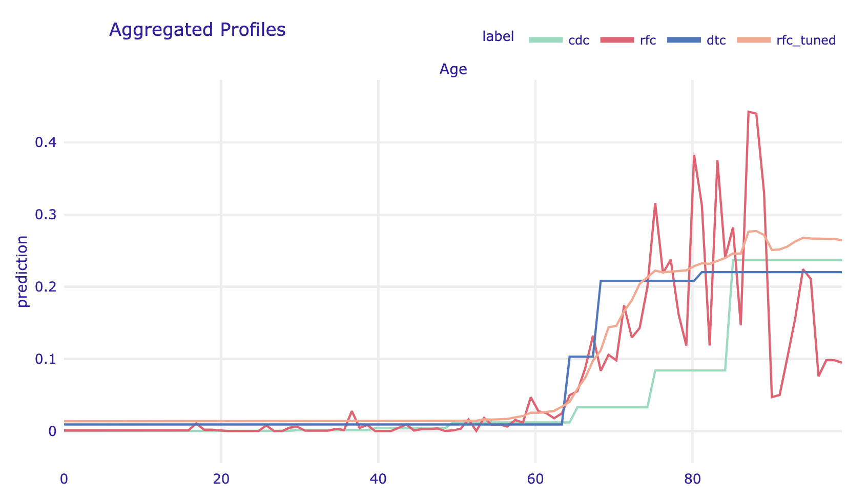Click the red rfc legend color swatch
868x499 pixels.
tap(617, 40)
